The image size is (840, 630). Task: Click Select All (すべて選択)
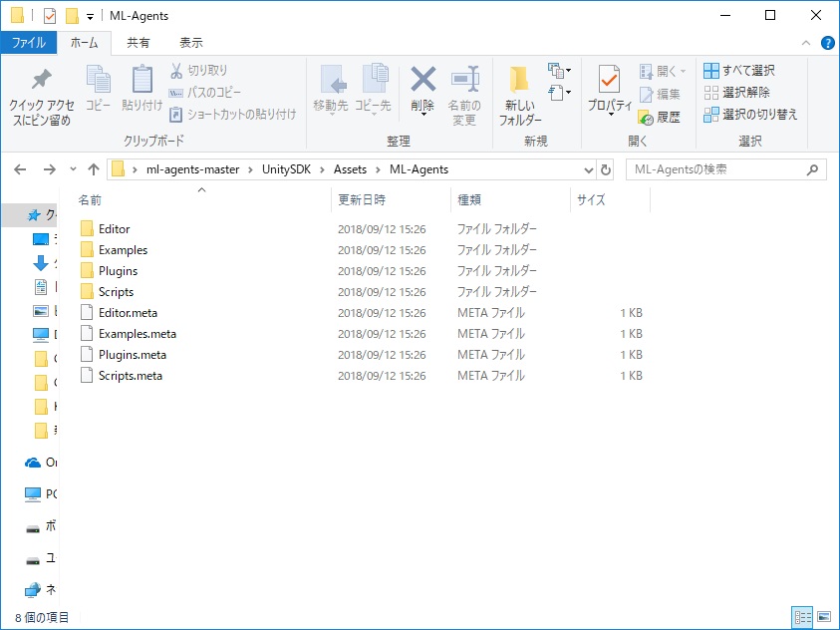tap(738, 71)
